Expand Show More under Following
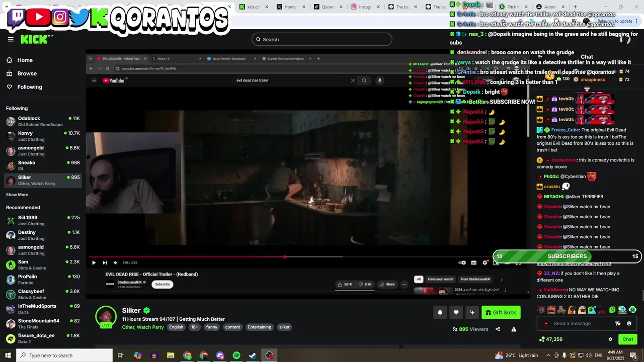 [17, 195]
